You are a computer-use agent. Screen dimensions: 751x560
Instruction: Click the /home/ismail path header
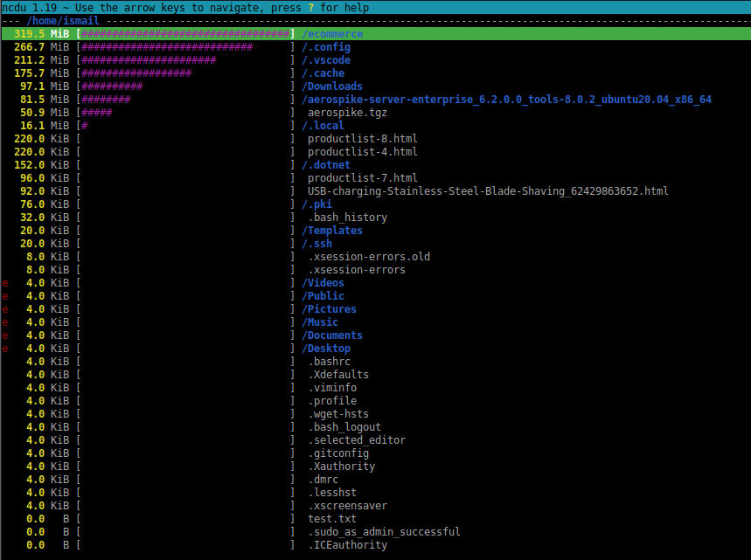[x=63, y=20]
